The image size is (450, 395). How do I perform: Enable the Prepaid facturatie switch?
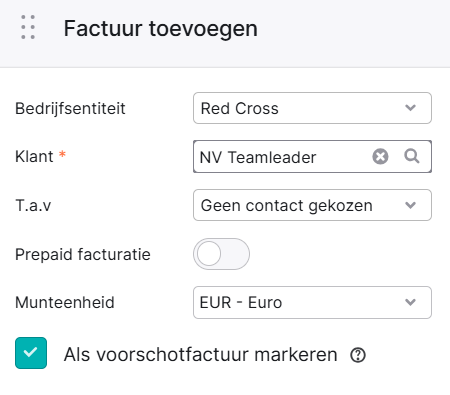221,254
